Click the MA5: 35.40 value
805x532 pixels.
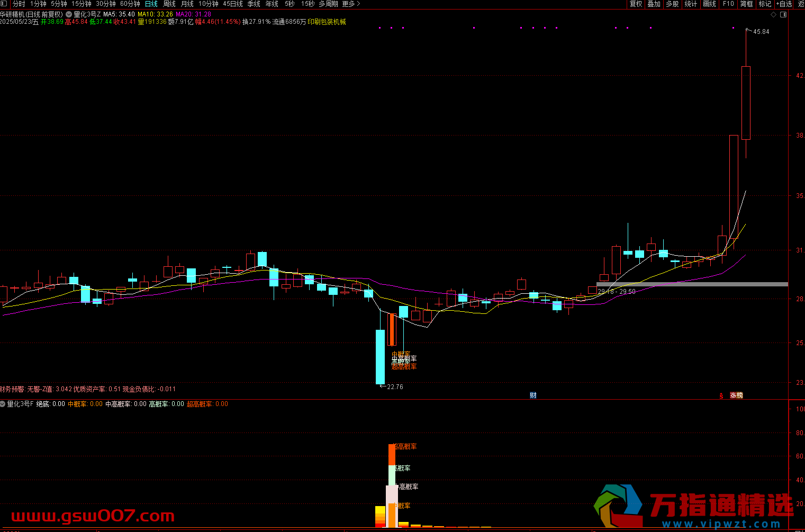point(119,14)
